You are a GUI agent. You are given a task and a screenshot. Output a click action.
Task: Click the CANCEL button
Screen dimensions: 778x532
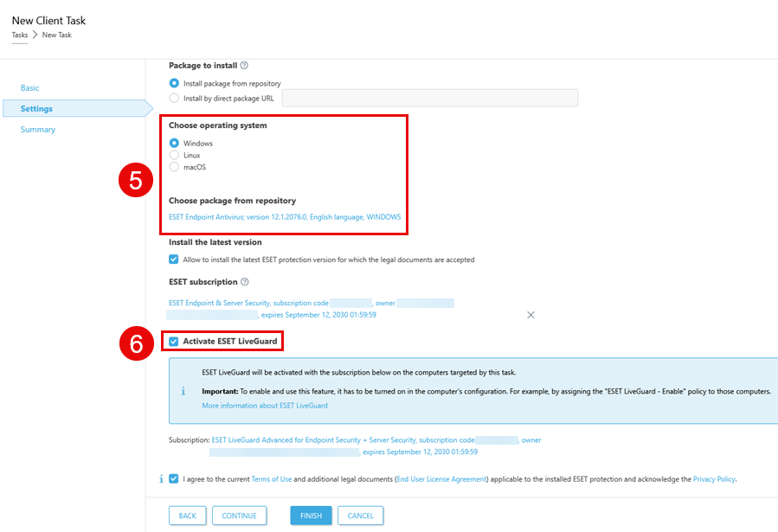coord(360,516)
